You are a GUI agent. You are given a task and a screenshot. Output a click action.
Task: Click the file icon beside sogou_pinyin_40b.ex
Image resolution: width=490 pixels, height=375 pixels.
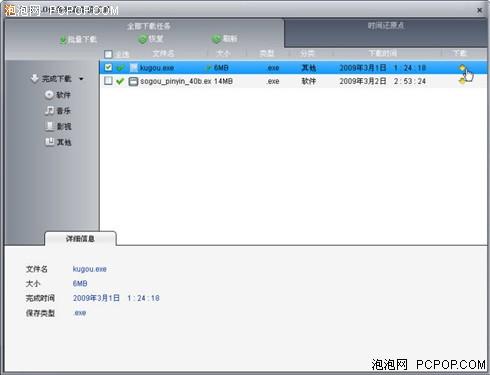pos(133,81)
